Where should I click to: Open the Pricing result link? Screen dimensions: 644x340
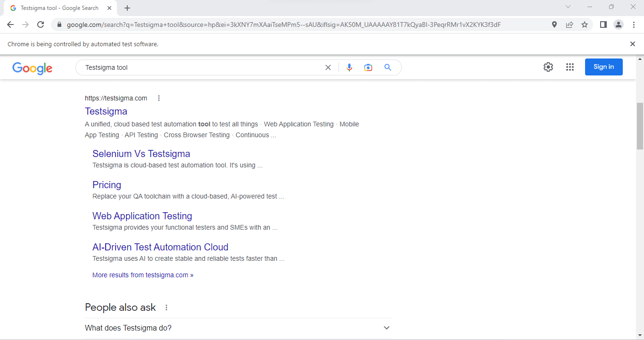click(107, 185)
